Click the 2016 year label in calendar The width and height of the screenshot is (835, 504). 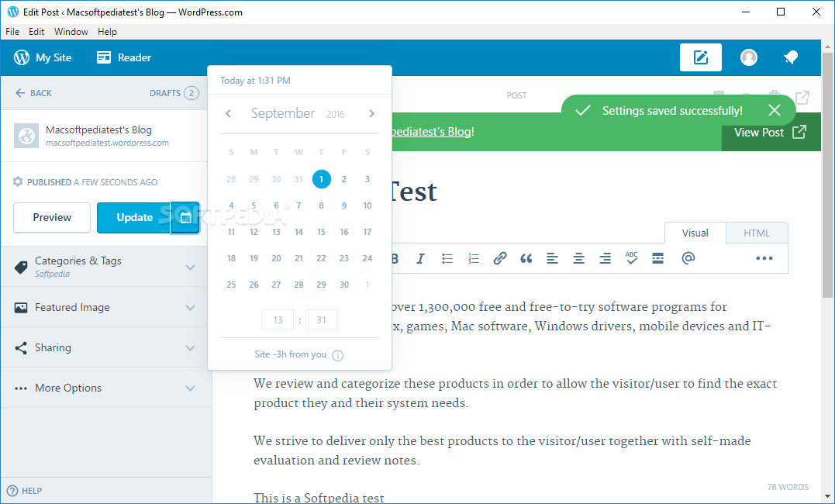point(336,115)
